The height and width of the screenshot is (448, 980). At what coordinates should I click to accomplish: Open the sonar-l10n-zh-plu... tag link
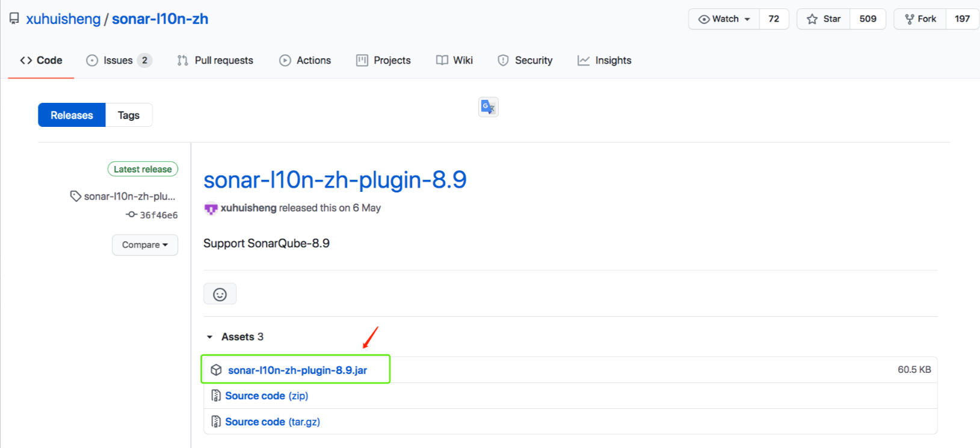123,196
